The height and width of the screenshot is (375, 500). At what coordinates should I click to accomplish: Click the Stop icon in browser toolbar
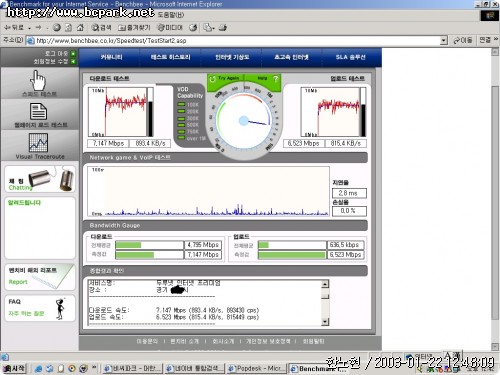click(57, 28)
